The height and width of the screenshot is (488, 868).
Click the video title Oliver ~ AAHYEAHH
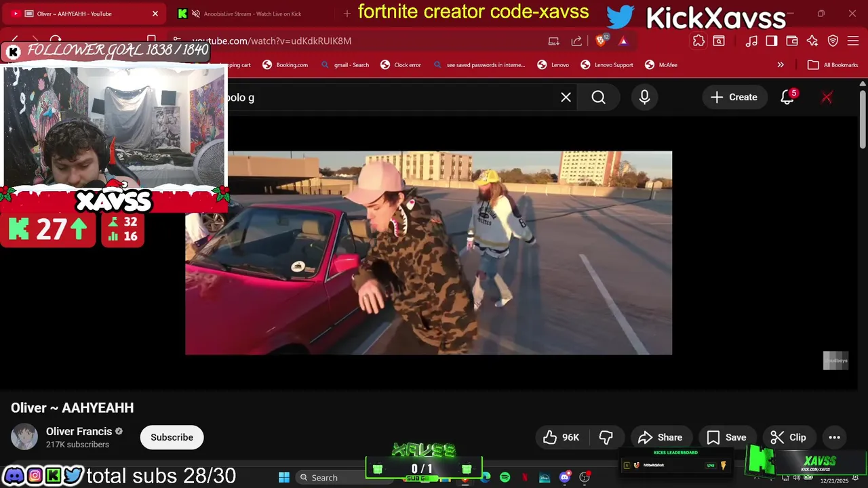[x=72, y=408]
